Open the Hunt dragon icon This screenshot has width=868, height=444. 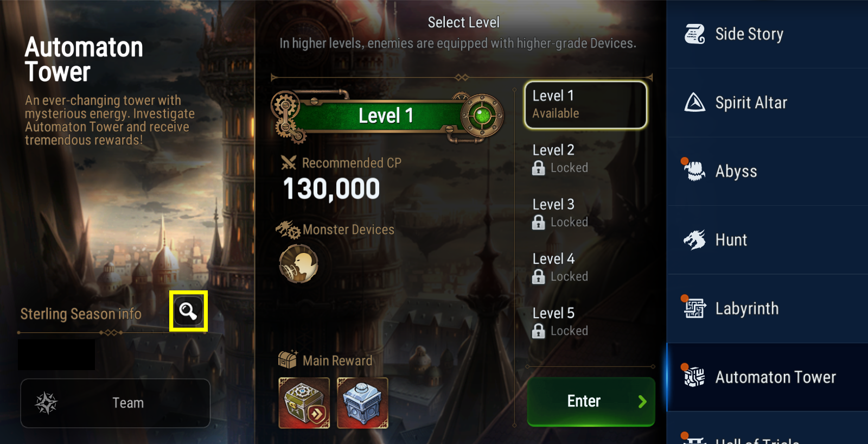694,240
